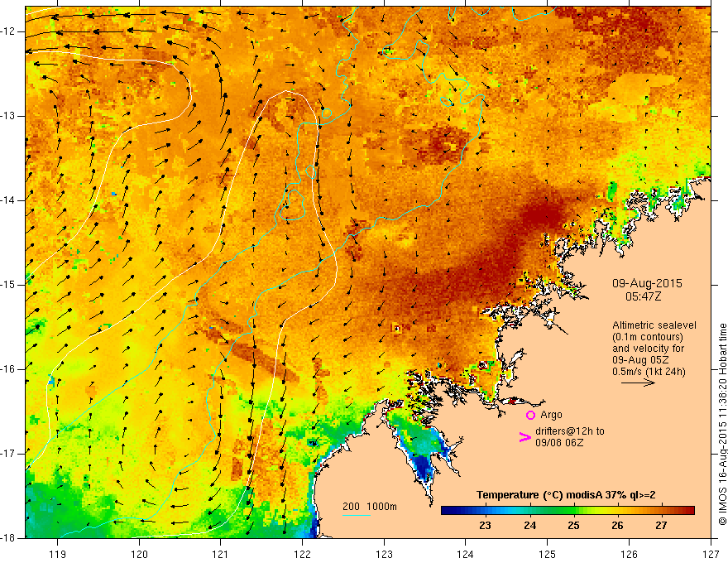Click the magenta Argo circle legend marker
Image resolution: width=728 pixels, height=563 pixels.
(x=530, y=415)
